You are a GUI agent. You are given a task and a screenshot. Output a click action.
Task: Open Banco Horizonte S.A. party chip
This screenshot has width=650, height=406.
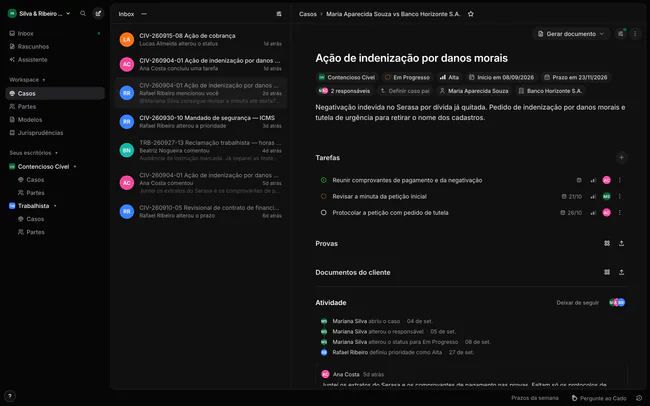(x=550, y=91)
